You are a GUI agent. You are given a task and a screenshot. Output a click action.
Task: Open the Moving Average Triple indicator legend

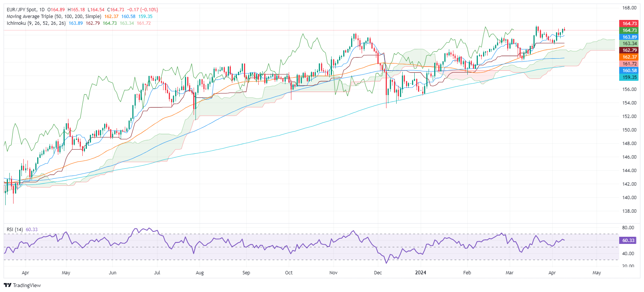point(54,17)
